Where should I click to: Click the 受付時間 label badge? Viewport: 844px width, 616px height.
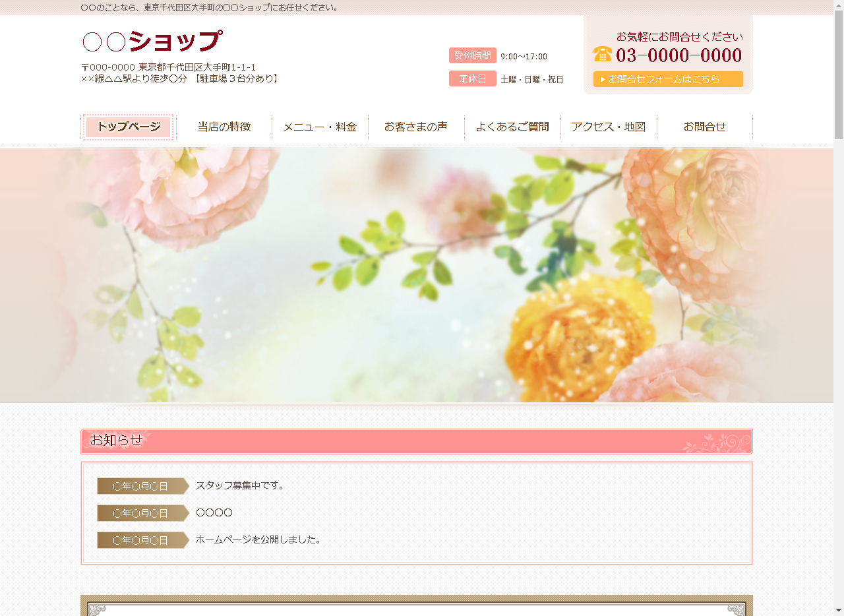point(472,55)
